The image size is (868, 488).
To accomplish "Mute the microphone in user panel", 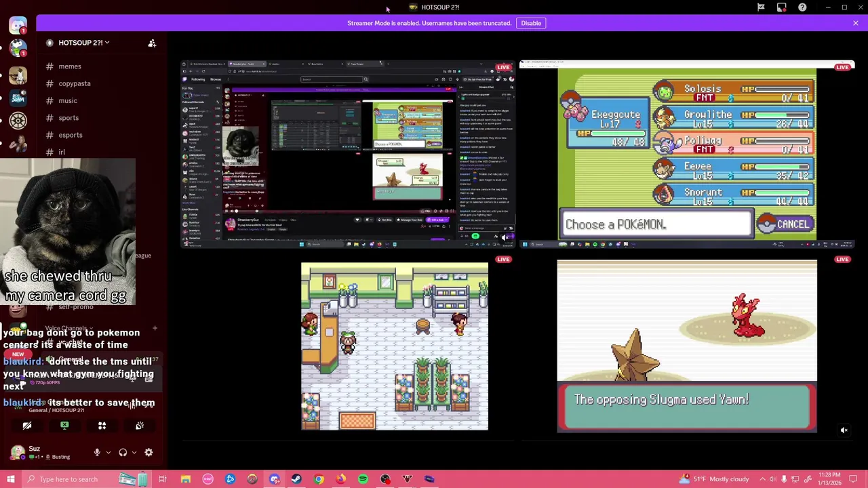I will [97, 452].
